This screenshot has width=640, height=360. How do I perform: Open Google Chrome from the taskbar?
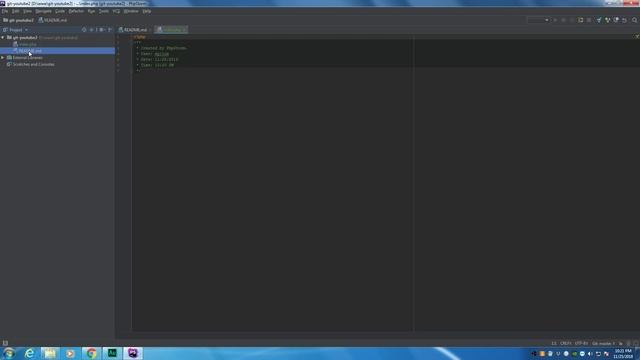click(x=91, y=353)
